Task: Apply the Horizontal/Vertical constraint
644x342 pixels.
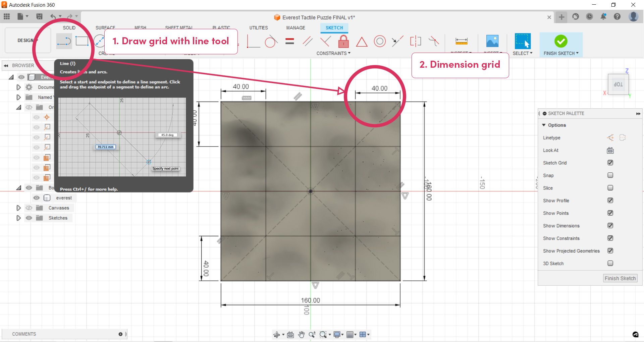Action: click(x=253, y=42)
